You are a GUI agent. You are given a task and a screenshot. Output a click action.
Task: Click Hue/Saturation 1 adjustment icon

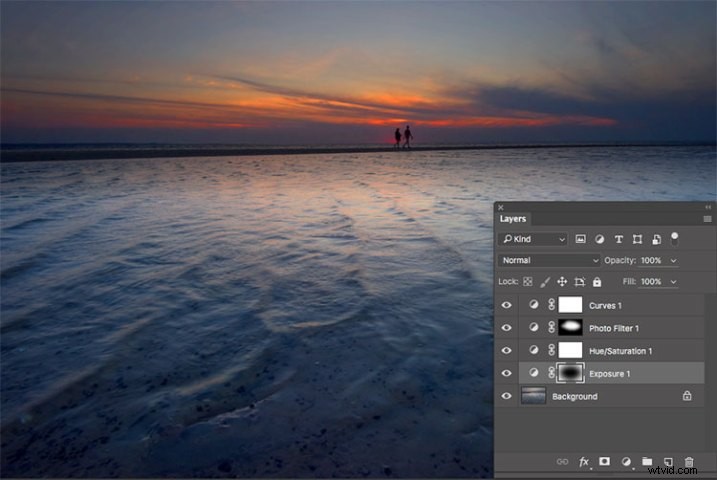click(x=533, y=350)
